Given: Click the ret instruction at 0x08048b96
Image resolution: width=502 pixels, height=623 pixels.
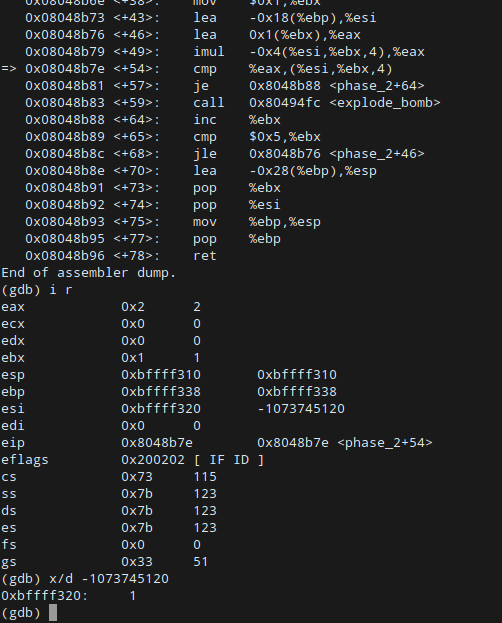Looking at the screenshot, I should pyautogui.click(x=205, y=256).
